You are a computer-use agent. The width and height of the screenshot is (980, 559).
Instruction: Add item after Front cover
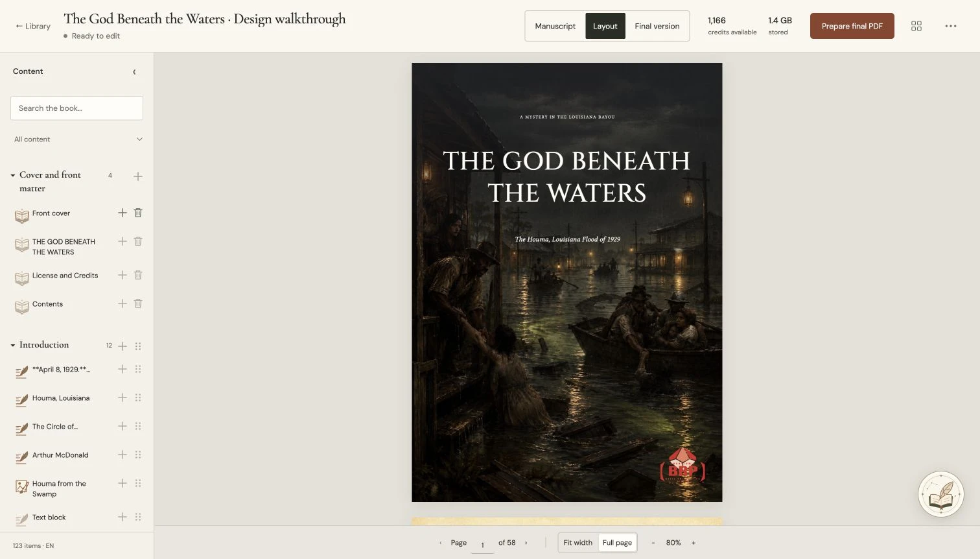point(122,213)
